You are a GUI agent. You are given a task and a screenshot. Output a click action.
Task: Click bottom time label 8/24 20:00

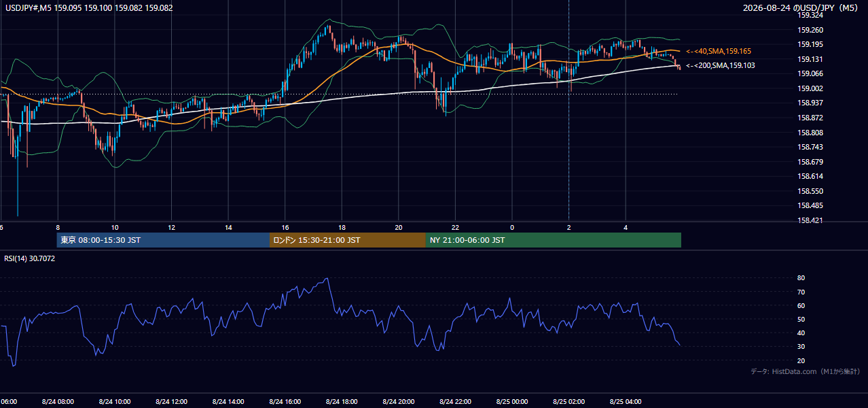398,402
